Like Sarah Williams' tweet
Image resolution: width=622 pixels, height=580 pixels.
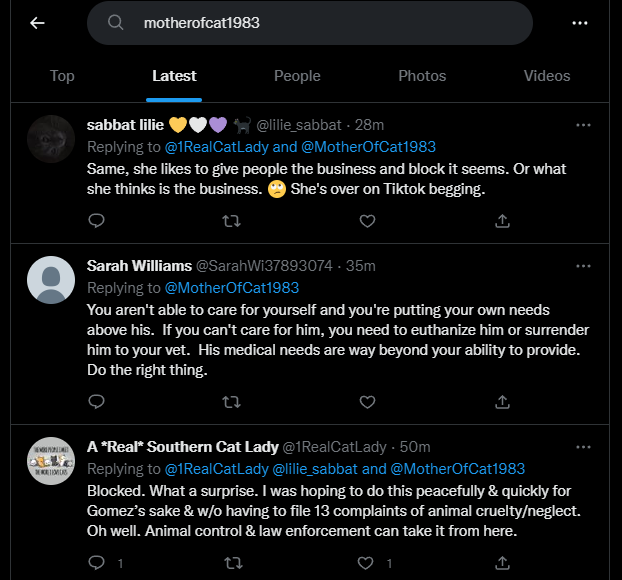367,402
